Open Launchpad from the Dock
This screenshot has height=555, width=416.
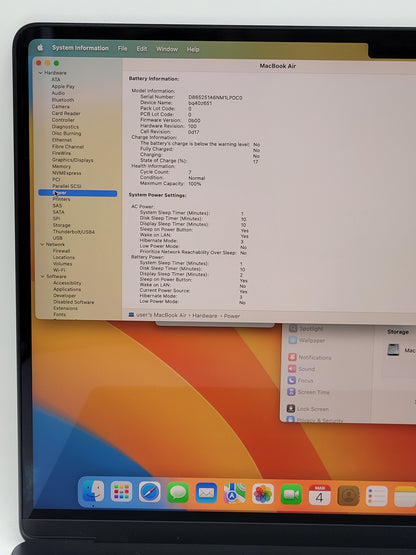coord(121,492)
